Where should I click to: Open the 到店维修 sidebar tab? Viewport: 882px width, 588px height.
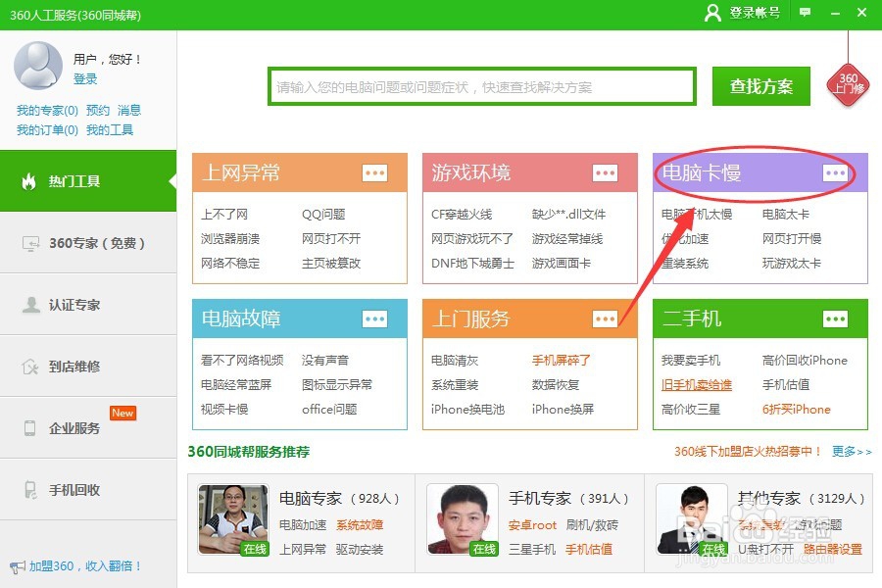pyautogui.click(x=88, y=367)
